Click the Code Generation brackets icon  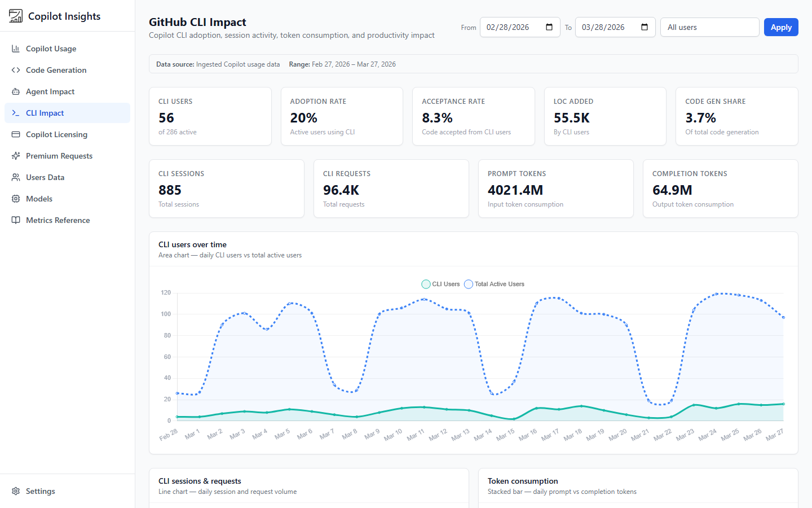tap(16, 70)
